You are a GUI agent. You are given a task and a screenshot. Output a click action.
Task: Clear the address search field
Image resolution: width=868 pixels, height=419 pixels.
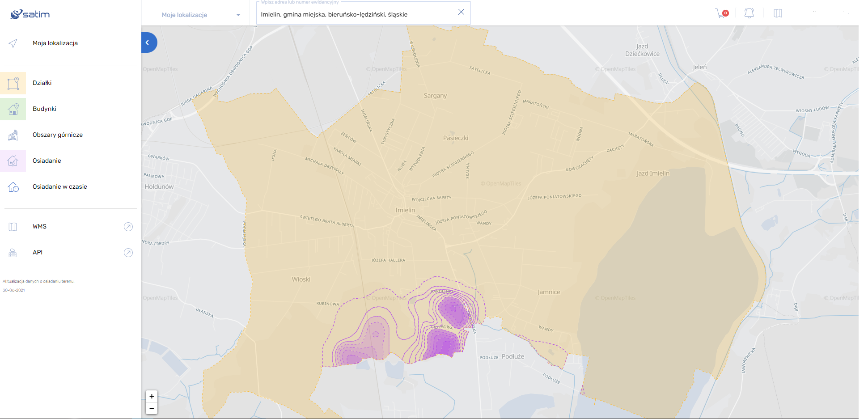[x=461, y=12]
